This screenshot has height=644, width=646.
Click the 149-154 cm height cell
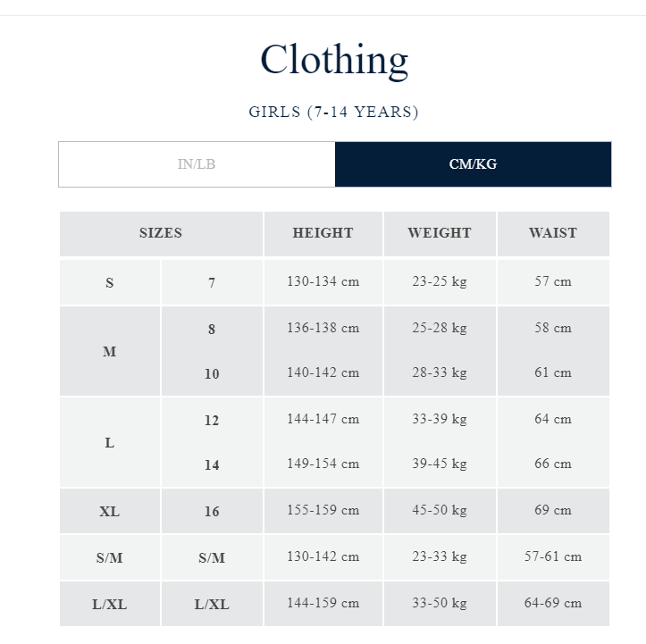pyautogui.click(x=323, y=464)
